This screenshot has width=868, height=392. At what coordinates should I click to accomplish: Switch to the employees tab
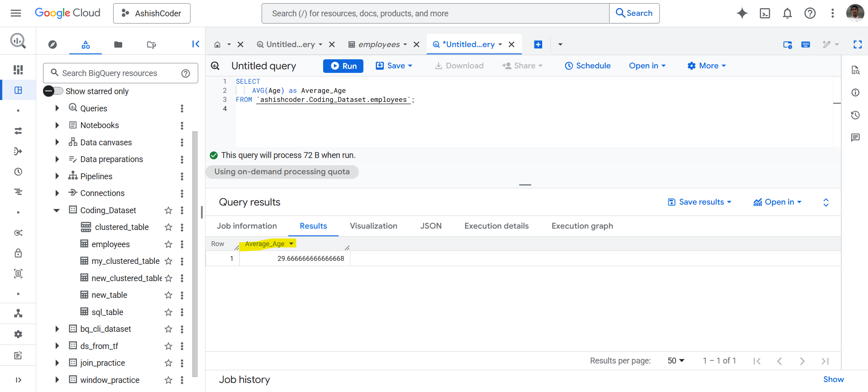(x=378, y=44)
